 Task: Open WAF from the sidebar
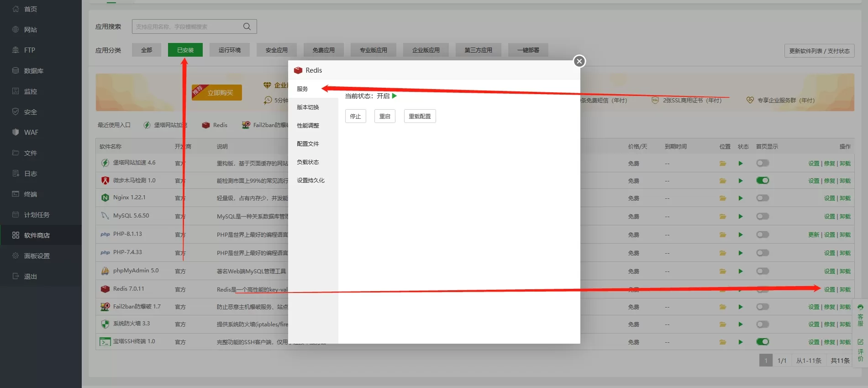31,133
